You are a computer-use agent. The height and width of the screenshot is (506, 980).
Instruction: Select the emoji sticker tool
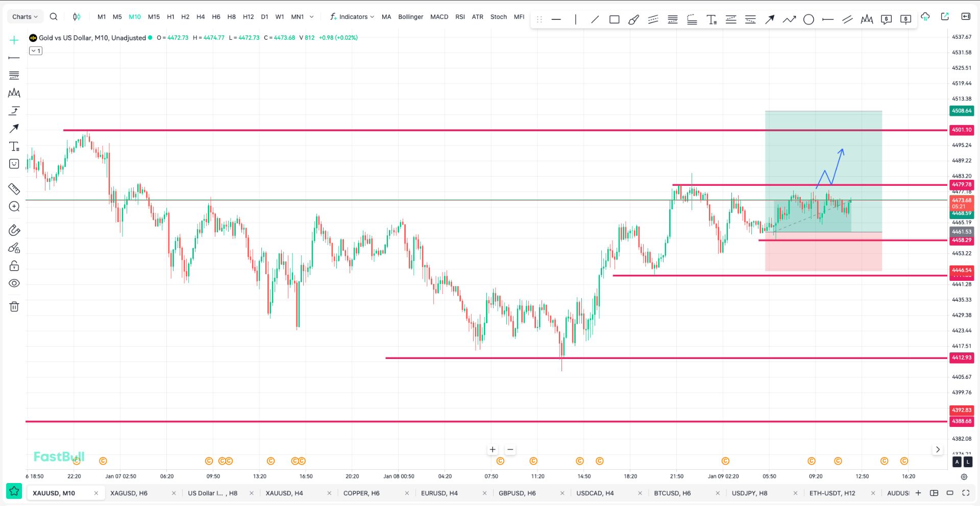pyautogui.click(x=14, y=164)
